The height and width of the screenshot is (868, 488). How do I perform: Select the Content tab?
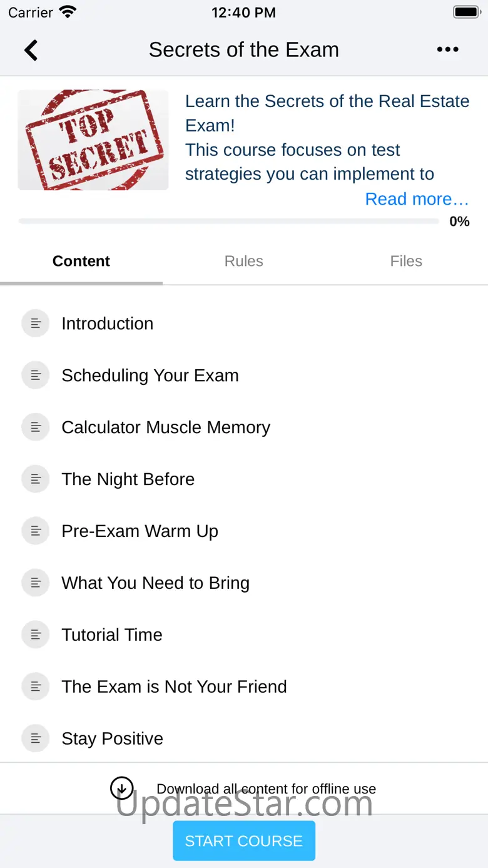[x=81, y=261]
